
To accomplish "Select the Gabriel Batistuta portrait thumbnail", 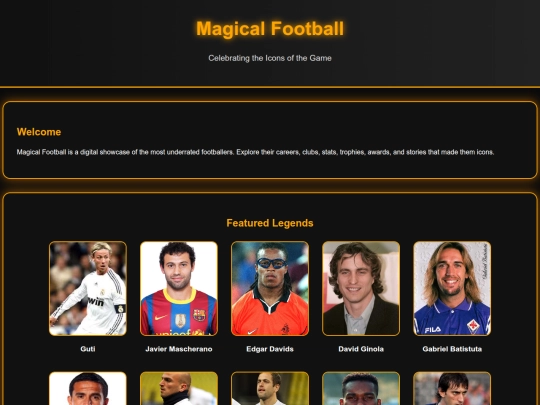I will [452, 288].
